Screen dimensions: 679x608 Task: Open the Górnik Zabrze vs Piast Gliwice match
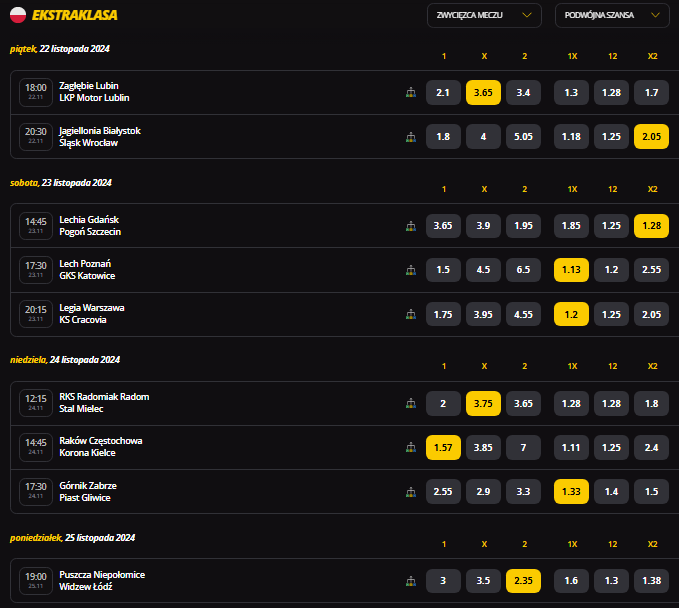click(x=86, y=491)
